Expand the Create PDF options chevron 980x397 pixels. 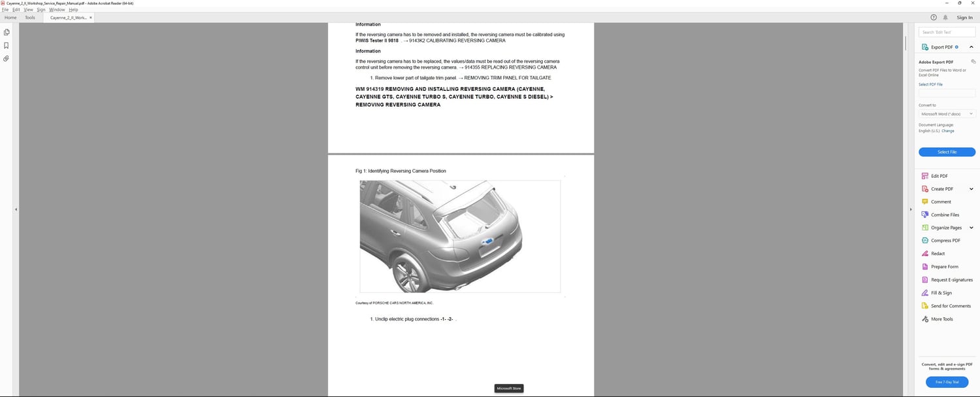[972, 189]
